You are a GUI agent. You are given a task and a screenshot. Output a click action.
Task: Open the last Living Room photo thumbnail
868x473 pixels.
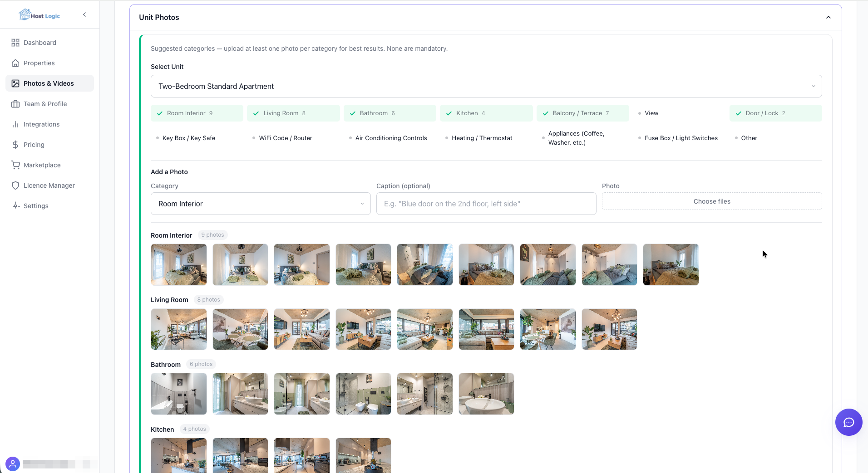pyautogui.click(x=609, y=329)
